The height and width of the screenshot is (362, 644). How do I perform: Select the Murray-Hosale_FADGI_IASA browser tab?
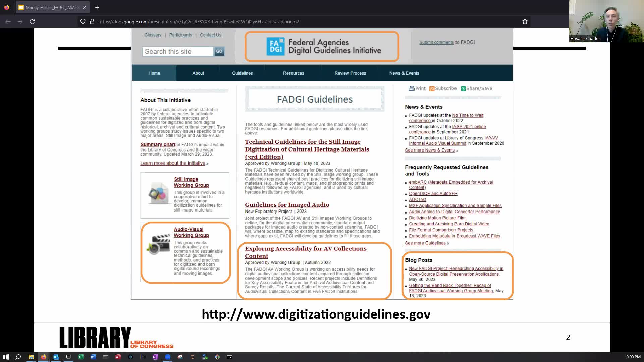click(52, 7)
